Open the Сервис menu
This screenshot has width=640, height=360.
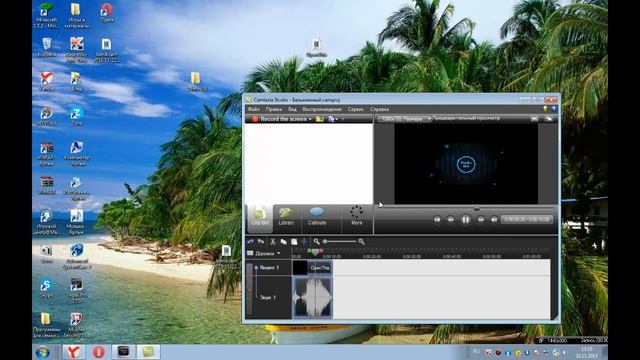coord(356,109)
